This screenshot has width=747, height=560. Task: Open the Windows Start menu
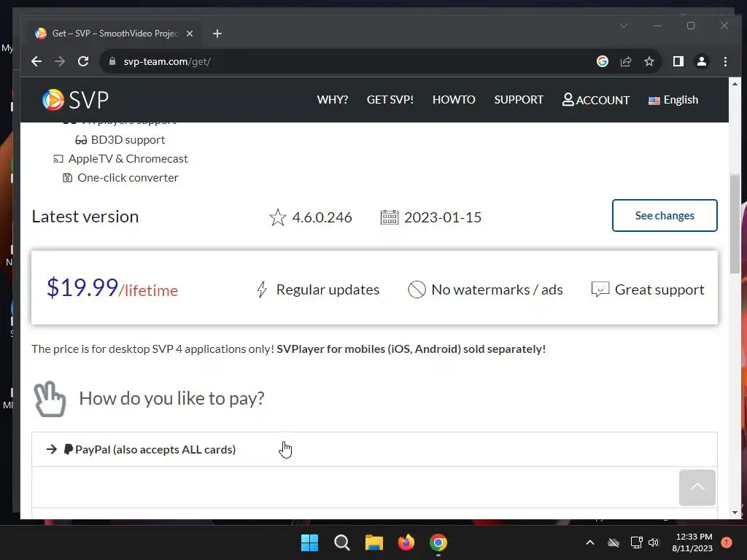(309, 542)
